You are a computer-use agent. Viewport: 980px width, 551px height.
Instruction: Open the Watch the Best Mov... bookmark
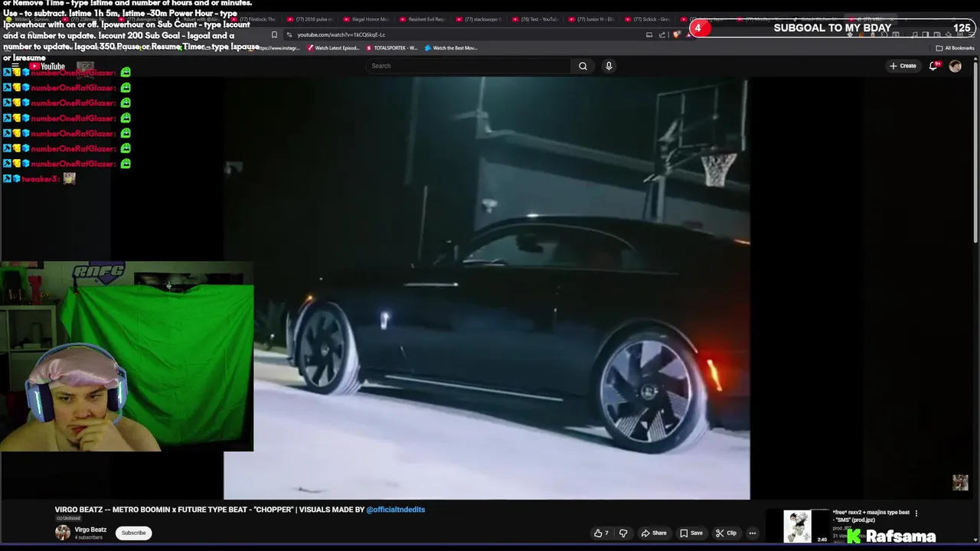pyautogui.click(x=450, y=47)
